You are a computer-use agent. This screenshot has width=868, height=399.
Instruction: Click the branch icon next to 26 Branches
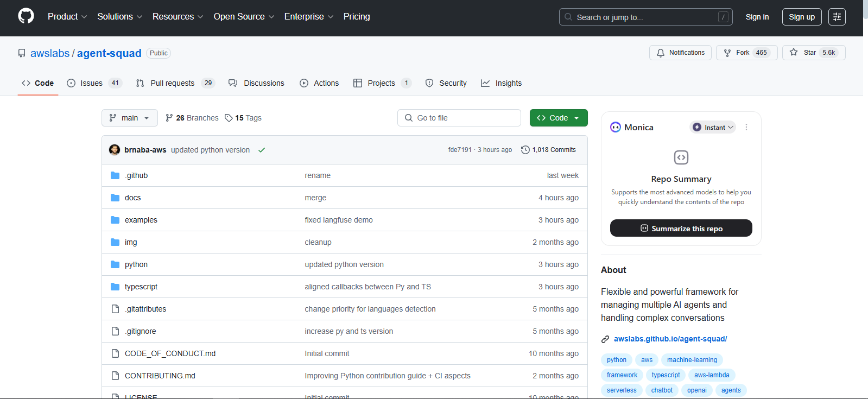[169, 118]
